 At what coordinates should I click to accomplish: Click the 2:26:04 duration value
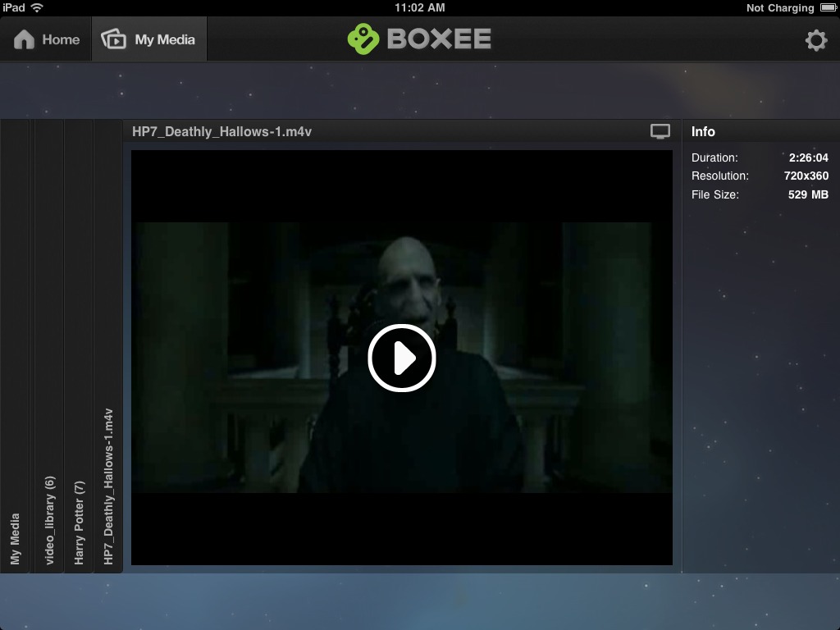pyautogui.click(x=808, y=157)
